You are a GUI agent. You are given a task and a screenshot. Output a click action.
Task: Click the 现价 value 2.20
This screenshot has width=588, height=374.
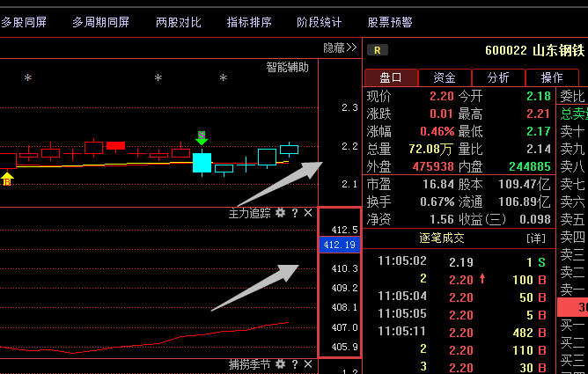pos(442,96)
